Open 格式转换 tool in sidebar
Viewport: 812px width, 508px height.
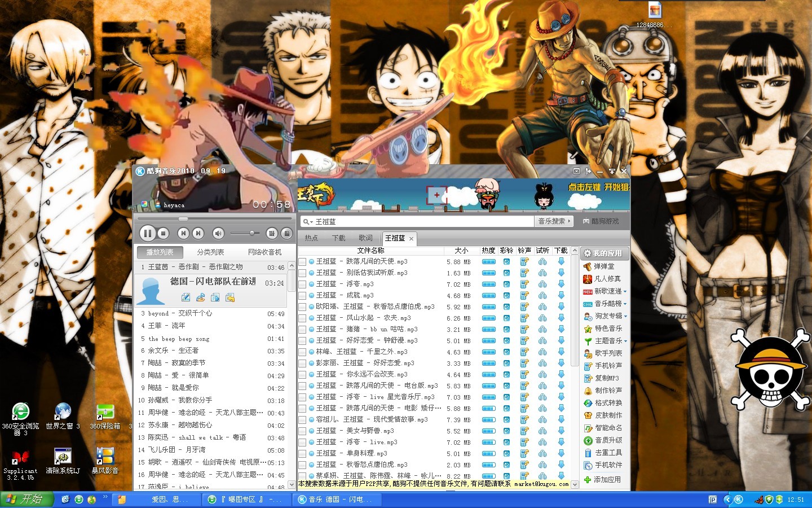603,403
